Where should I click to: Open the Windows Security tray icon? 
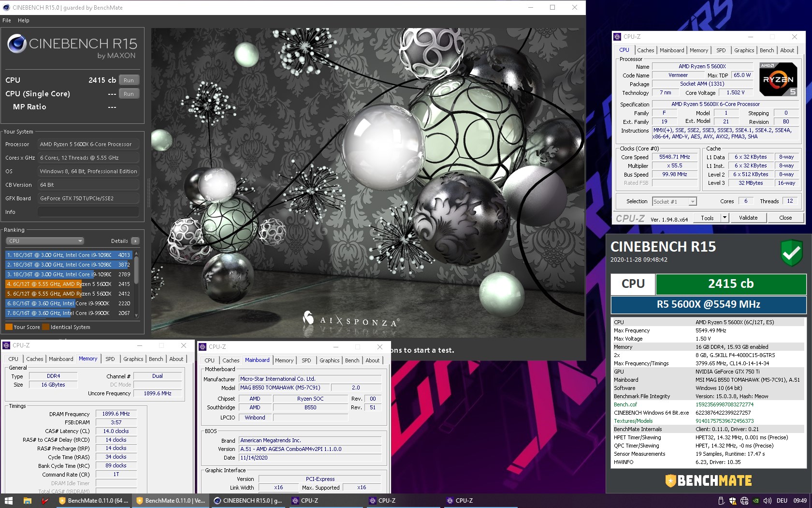(733, 501)
